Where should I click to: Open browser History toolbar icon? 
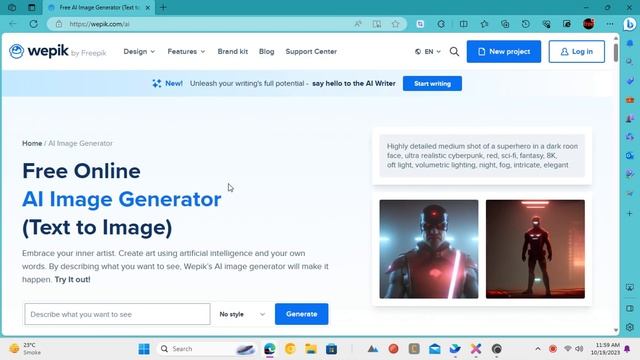pyautogui.click(x=526, y=24)
